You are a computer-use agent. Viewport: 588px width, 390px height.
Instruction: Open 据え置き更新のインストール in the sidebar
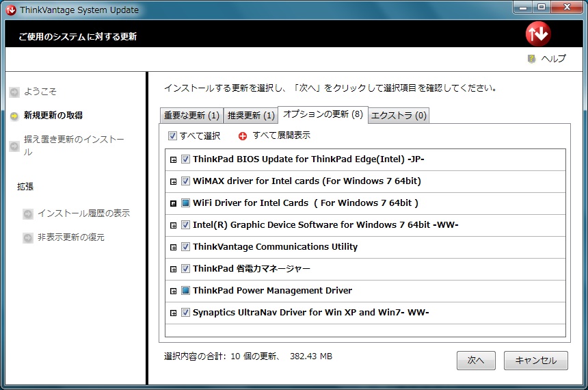click(74, 146)
